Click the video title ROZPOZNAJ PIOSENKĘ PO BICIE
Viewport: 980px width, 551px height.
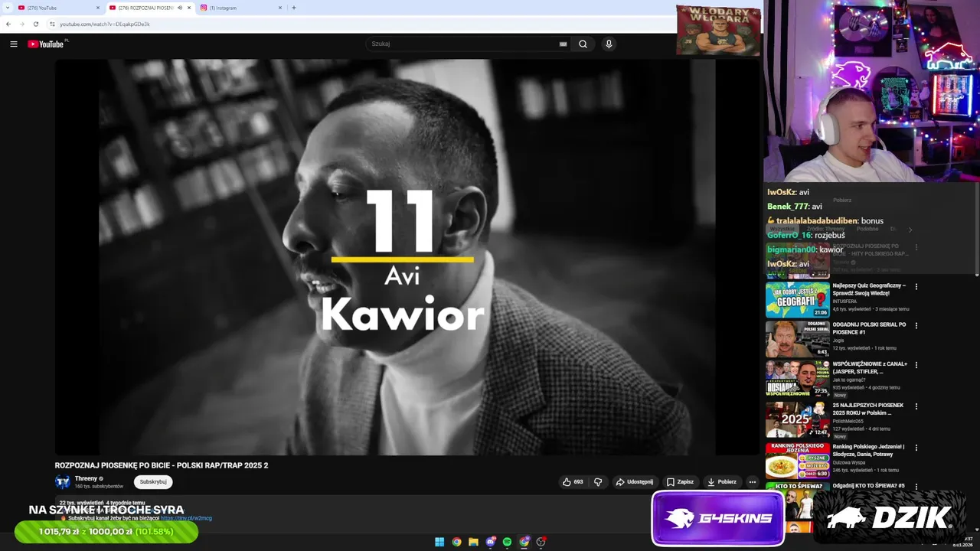coord(162,465)
